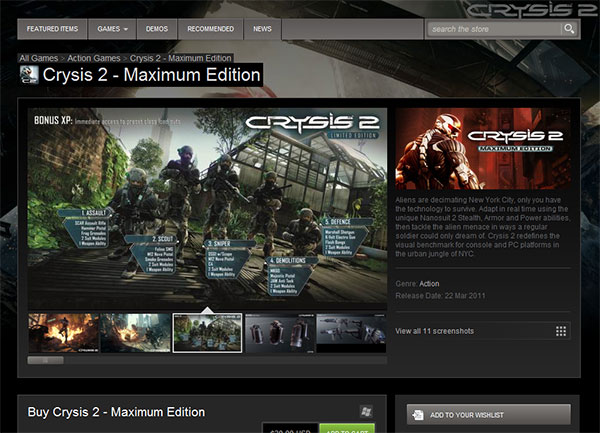
Task: Select the second street battle thumbnail
Action: pos(135,333)
